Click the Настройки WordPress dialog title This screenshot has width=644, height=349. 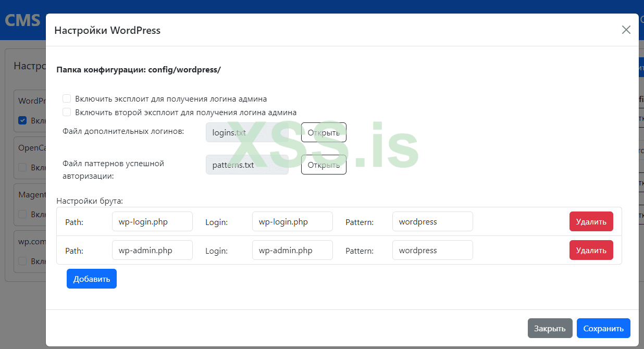point(107,30)
